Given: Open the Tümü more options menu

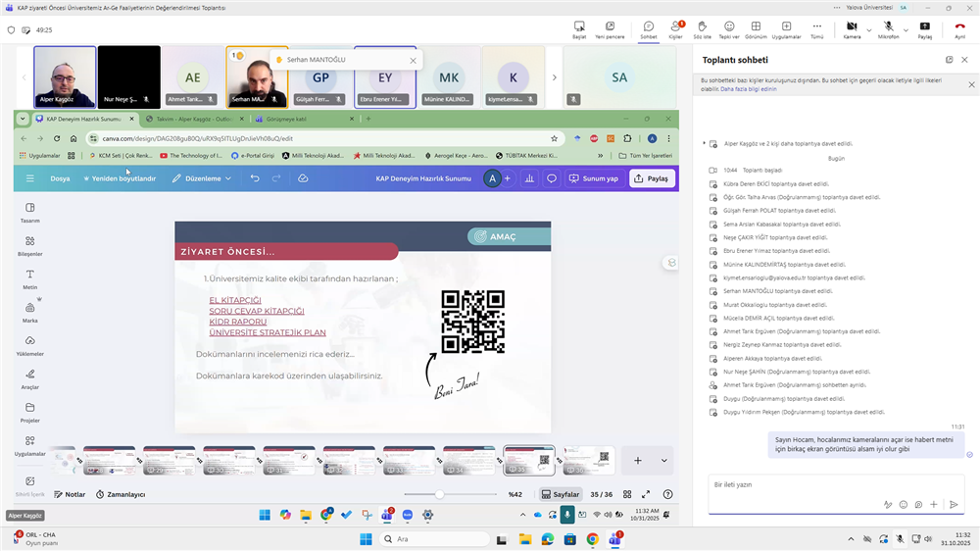Looking at the screenshot, I should click(816, 28).
